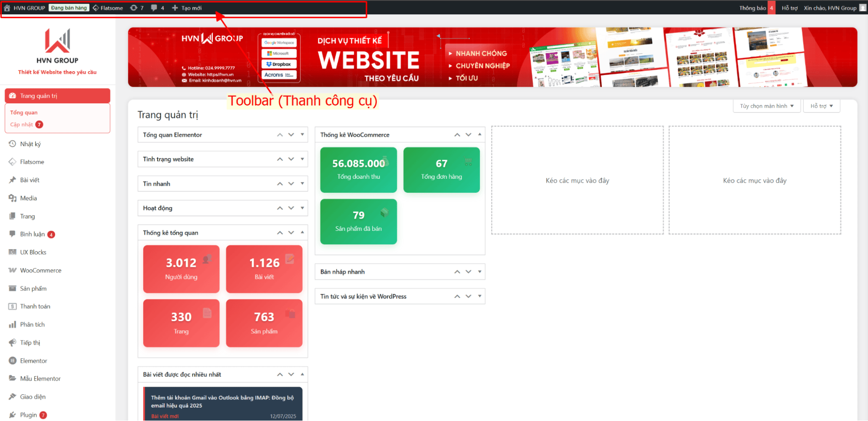The height and width of the screenshot is (421, 868).
Task: Click the HVN Group website banner image
Action: tap(492, 57)
